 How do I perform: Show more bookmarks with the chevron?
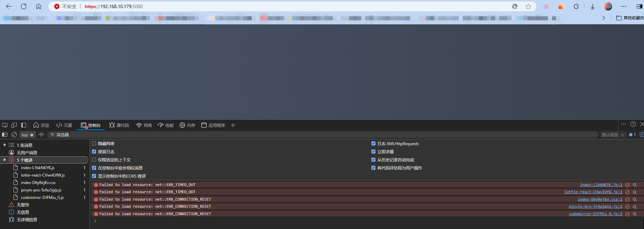[604, 18]
